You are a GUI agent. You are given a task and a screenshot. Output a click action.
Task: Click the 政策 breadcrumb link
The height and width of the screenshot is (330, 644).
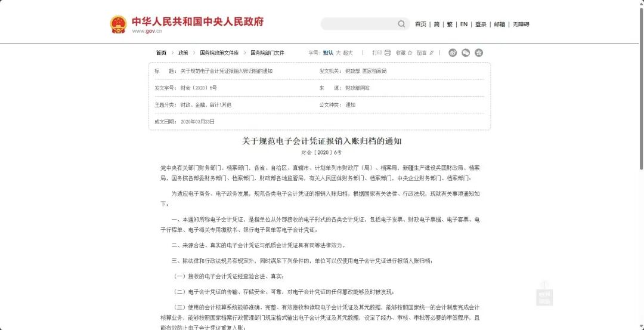(183, 53)
